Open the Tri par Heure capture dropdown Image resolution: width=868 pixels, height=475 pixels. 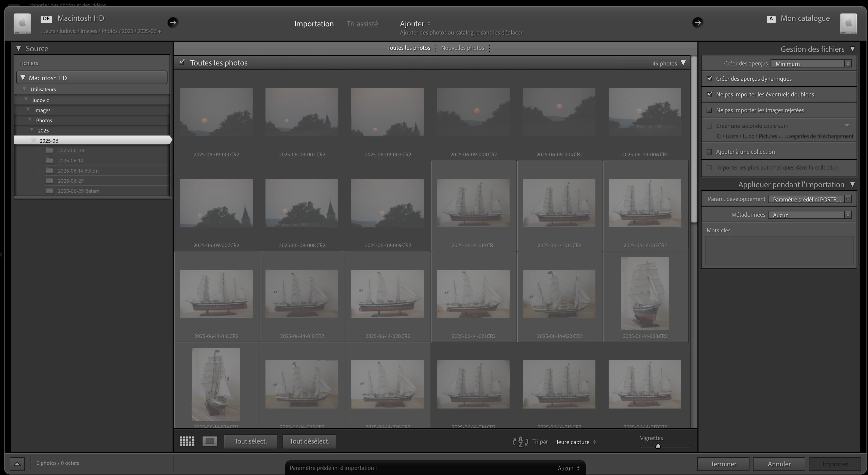pyautogui.click(x=575, y=442)
